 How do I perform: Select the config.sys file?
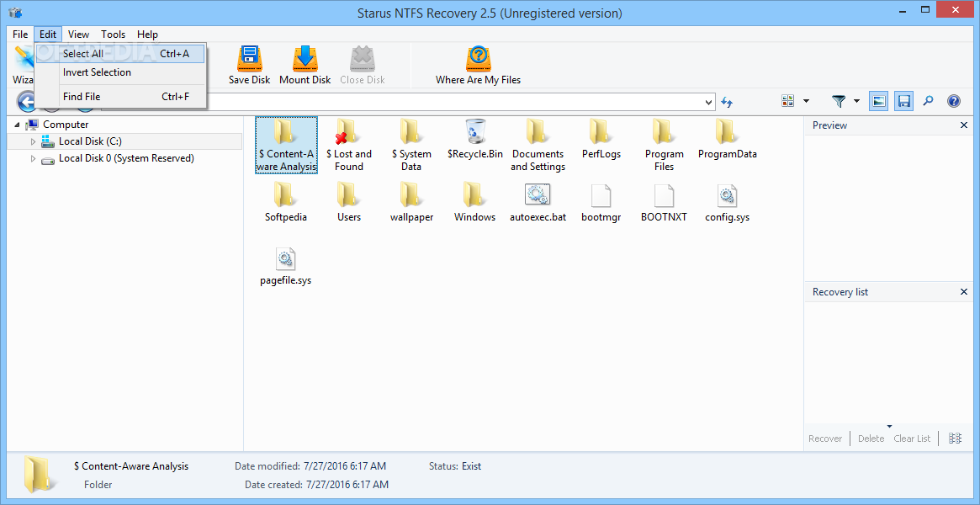[727, 203]
